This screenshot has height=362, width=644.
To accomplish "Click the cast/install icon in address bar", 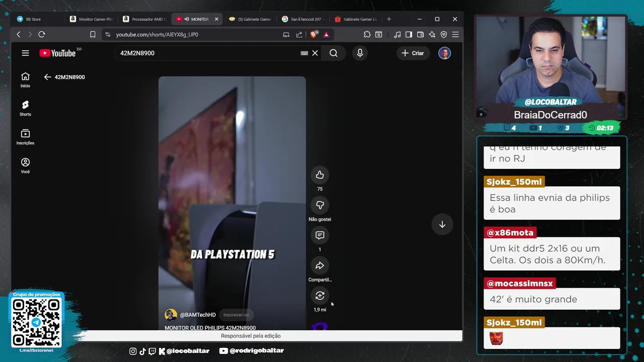I will (x=286, y=34).
